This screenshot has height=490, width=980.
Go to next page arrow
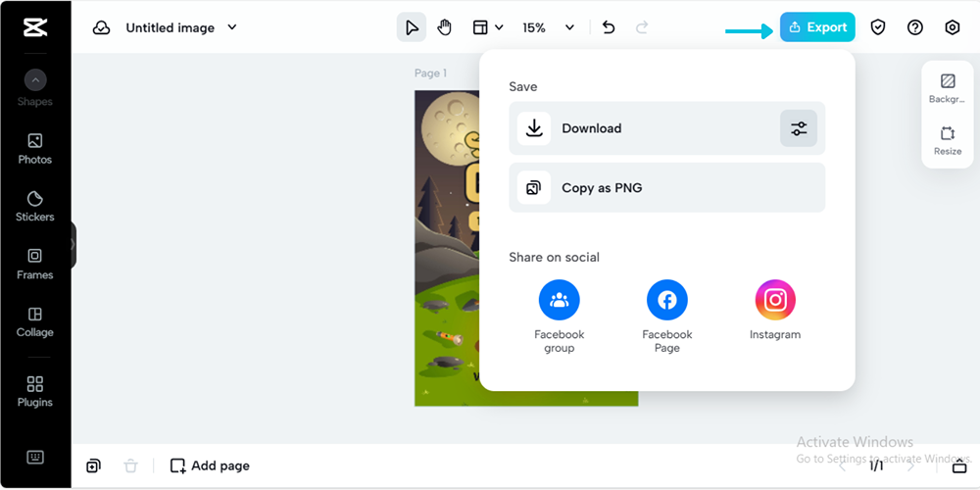910,465
